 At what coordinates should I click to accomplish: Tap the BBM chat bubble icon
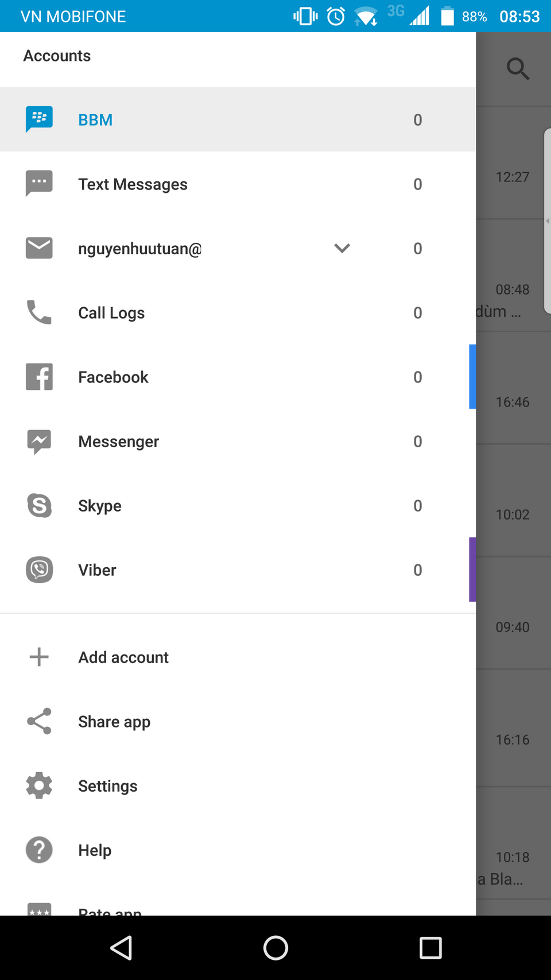(39, 119)
